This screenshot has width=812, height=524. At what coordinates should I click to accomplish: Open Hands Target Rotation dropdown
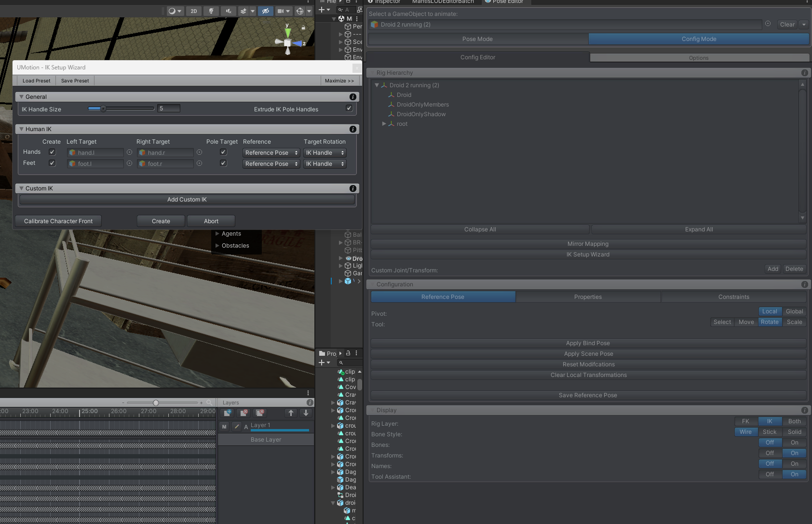[325, 153]
